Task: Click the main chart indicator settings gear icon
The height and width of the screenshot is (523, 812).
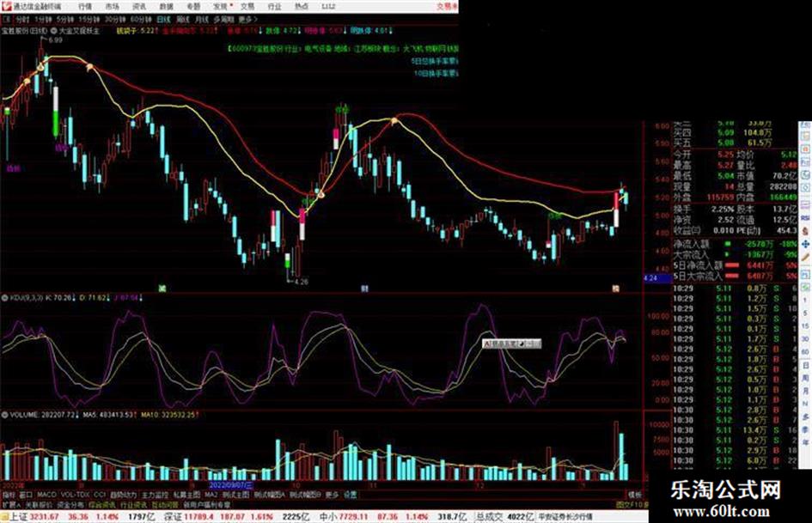Action: 53,31
